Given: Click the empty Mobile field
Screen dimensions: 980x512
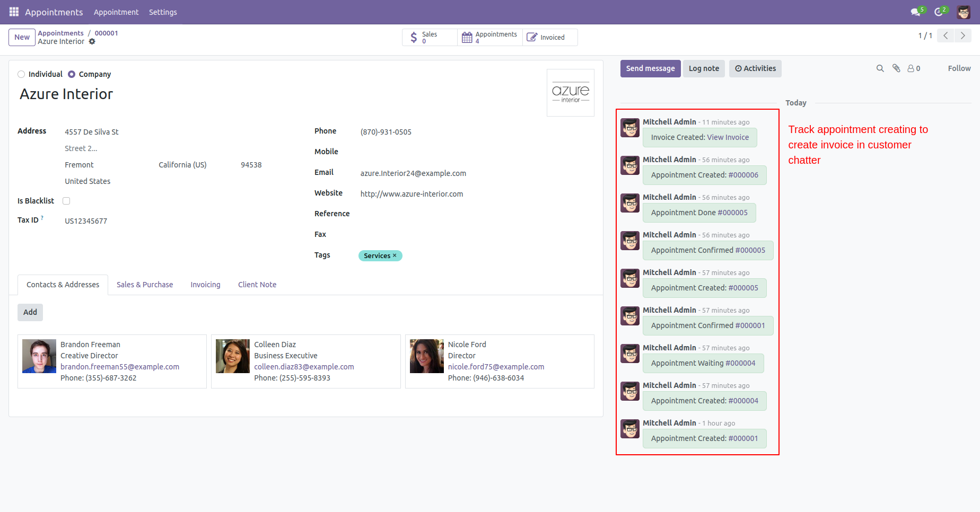Looking at the screenshot, I should pyautogui.click(x=476, y=152).
